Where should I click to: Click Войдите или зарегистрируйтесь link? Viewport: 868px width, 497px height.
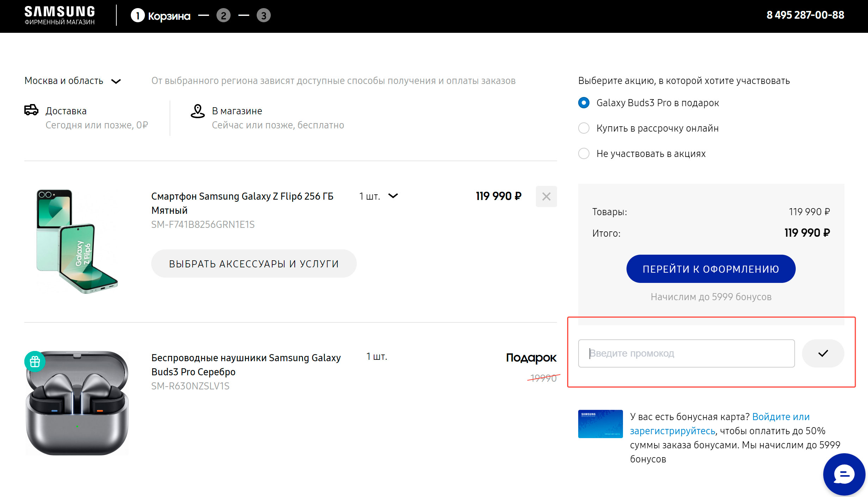click(720, 424)
